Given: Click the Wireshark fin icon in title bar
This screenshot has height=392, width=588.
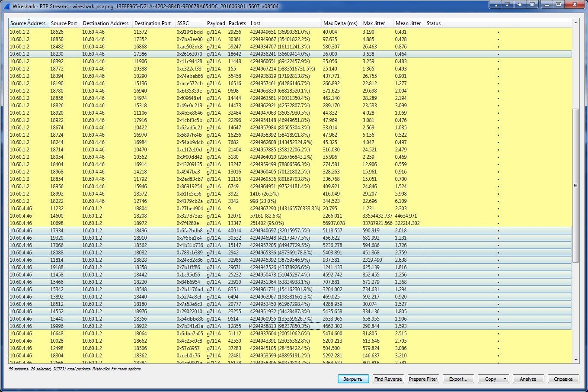Looking at the screenshot, I should coord(6,6).
